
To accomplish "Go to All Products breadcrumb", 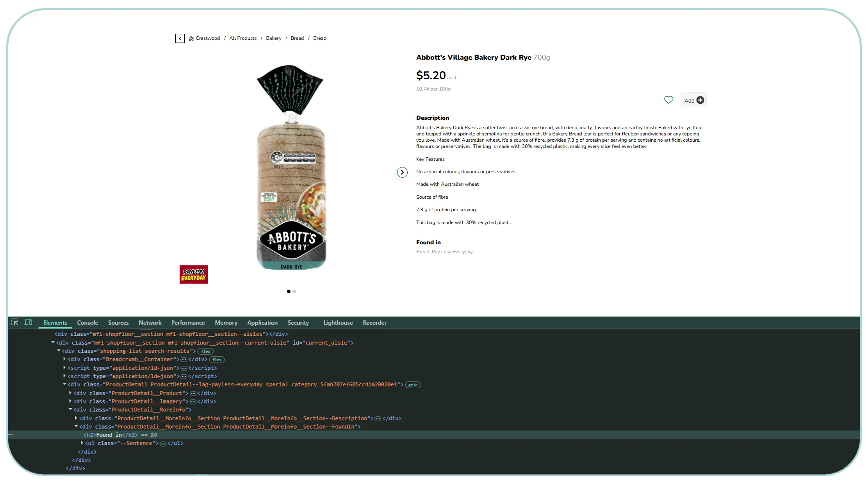I will click(243, 38).
